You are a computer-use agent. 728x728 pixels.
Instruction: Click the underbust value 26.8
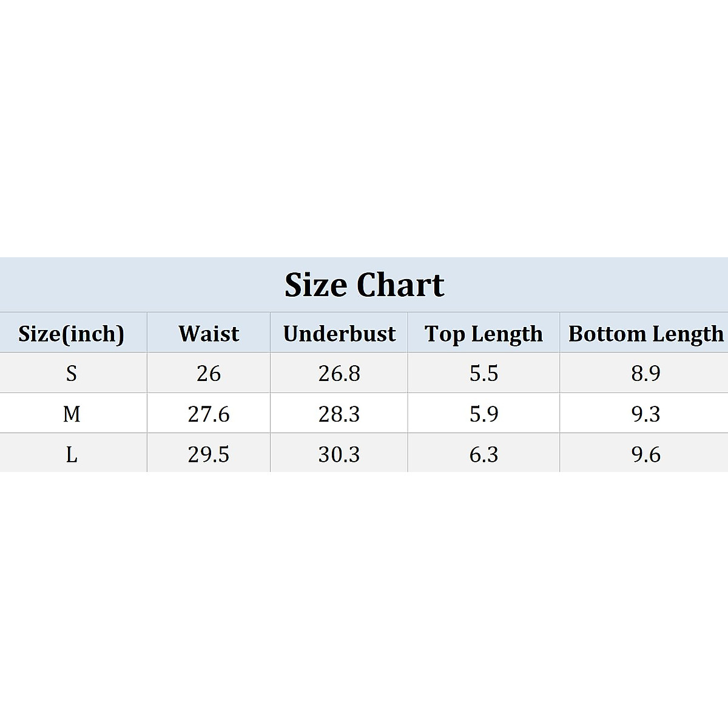point(339,373)
